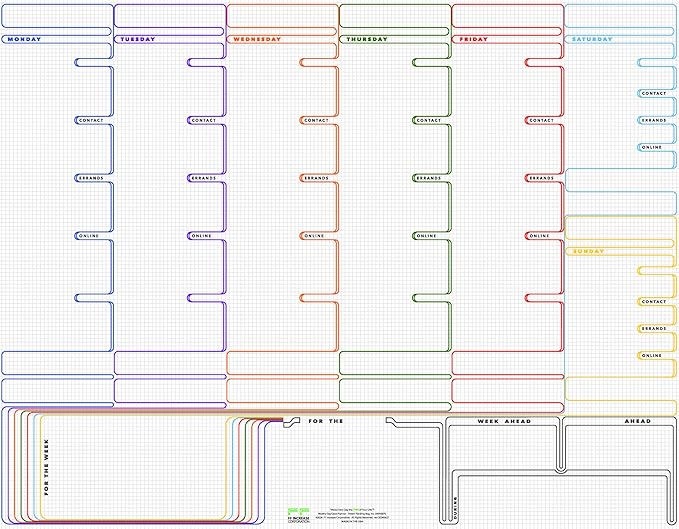
Task: Choose the ONLINE label in Friday column
Action: pos(539,235)
